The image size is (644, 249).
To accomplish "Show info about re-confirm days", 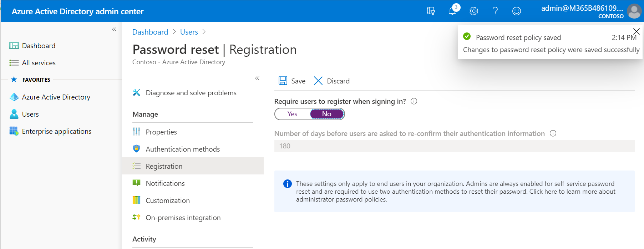I will coord(553,133).
